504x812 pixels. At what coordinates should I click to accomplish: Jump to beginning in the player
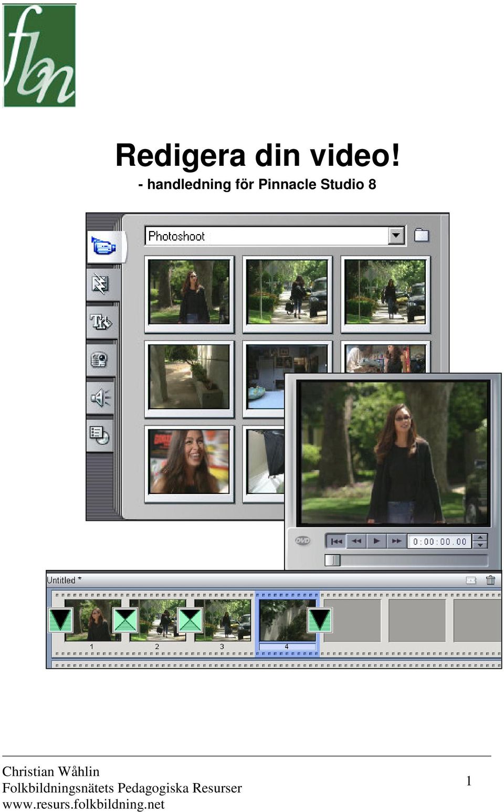pyautogui.click(x=336, y=541)
